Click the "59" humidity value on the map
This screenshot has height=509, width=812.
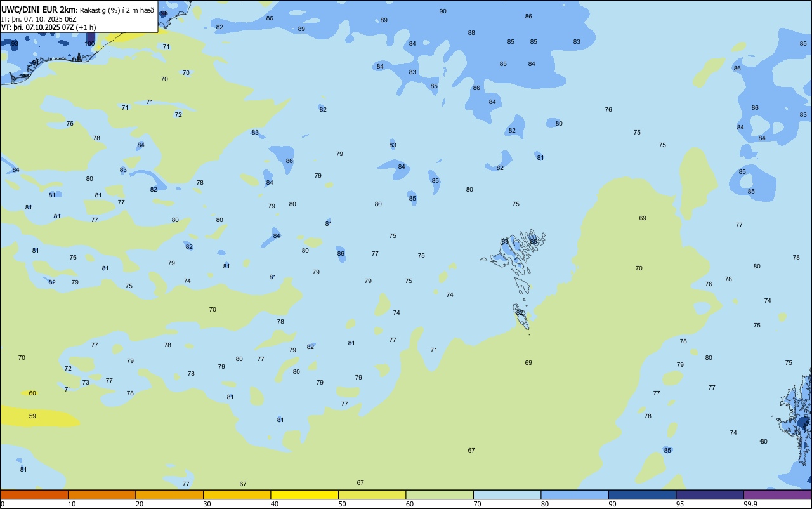[x=32, y=416]
